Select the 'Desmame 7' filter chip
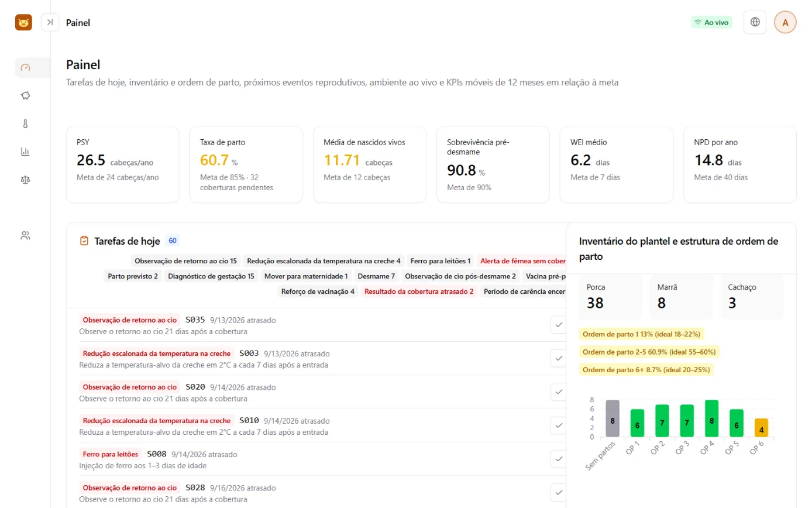Image resolution: width=812 pixels, height=508 pixels. [x=376, y=276]
